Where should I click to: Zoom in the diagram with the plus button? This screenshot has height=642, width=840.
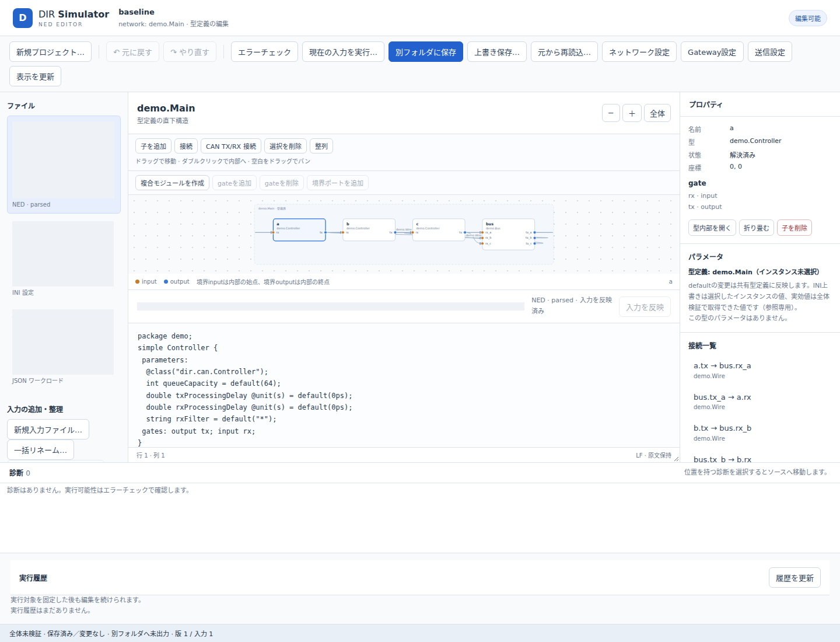[x=632, y=113]
